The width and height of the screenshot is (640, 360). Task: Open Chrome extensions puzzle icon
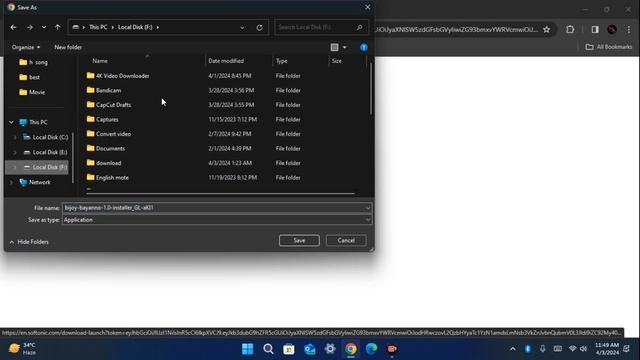click(570, 29)
